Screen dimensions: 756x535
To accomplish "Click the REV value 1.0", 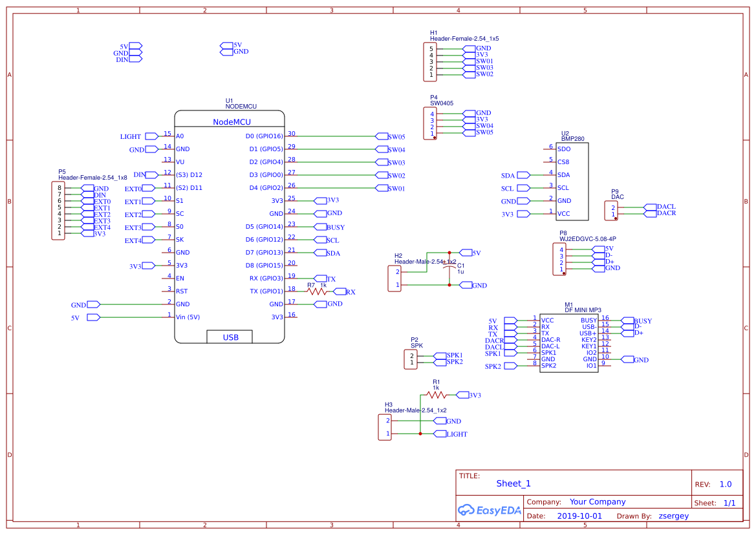I will [x=726, y=485].
